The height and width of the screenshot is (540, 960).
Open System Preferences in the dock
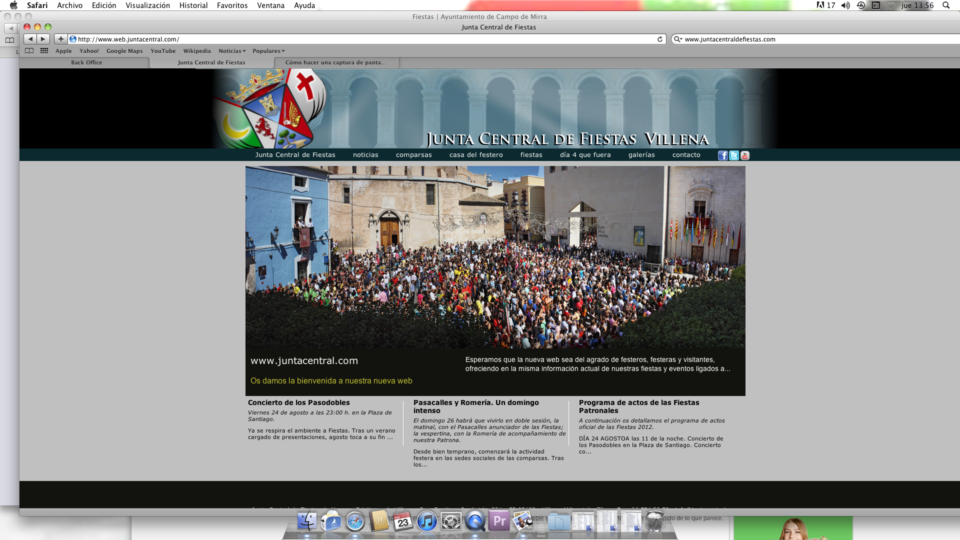coord(451,521)
